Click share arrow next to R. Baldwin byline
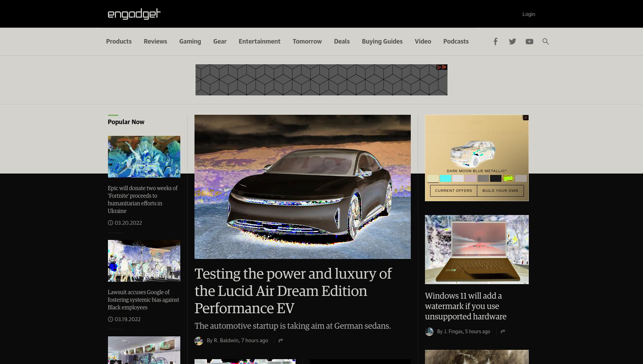The height and width of the screenshot is (364, 643). pyautogui.click(x=281, y=340)
